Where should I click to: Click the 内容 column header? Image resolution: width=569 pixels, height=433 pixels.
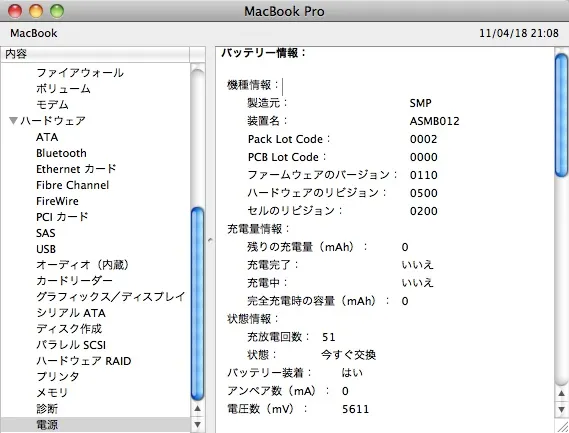click(x=95, y=54)
